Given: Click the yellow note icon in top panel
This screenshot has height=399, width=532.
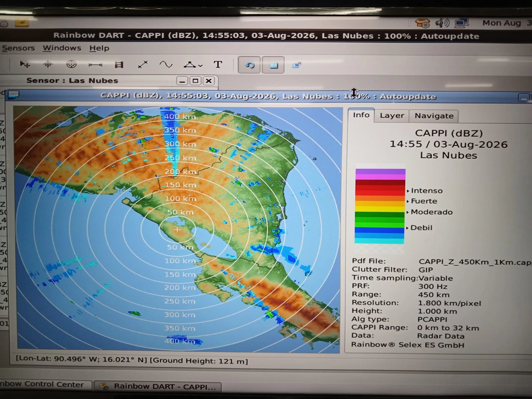Looking at the screenshot, I should tap(22, 23).
